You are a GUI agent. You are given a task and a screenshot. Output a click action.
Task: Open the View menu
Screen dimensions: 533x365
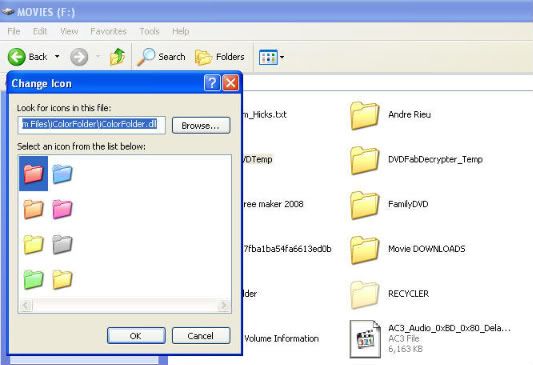(x=69, y=31)
